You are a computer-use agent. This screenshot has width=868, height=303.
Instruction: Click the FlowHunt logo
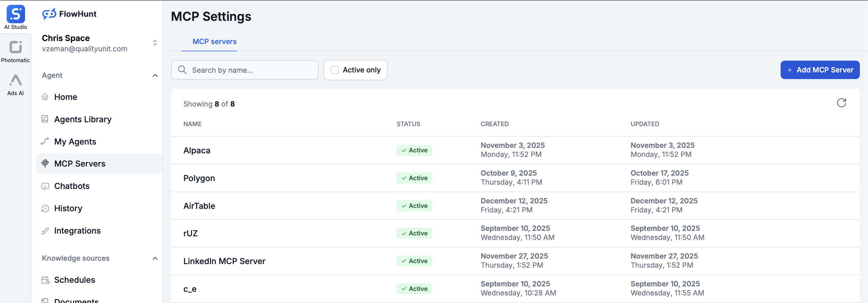69,14
